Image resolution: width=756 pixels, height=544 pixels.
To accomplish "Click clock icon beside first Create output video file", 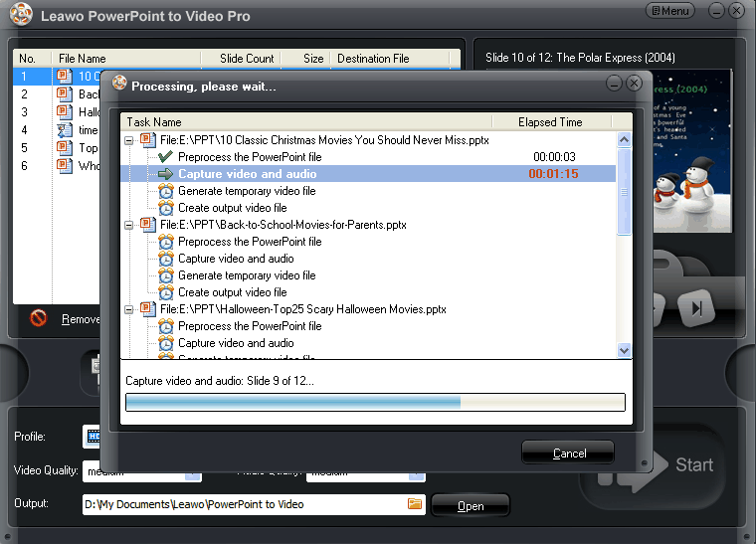I will (x=166, y=208).
